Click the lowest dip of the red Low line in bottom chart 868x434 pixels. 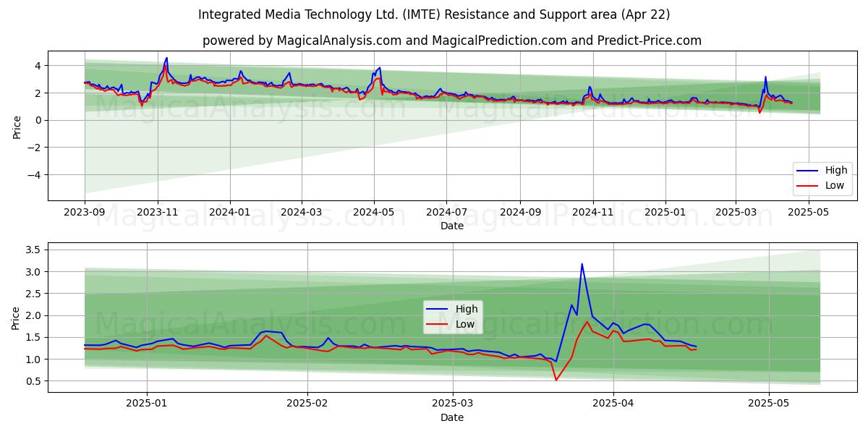556,380
